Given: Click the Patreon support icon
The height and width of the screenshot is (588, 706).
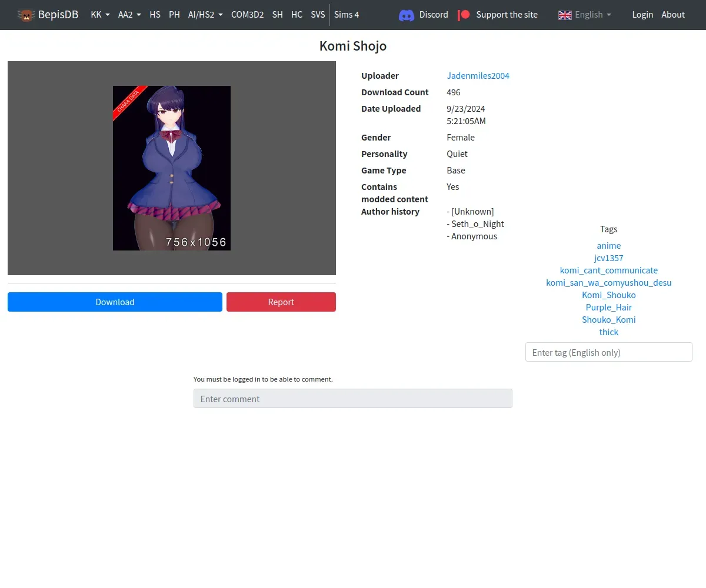Looking at the screenshot, I should point(464,15).
